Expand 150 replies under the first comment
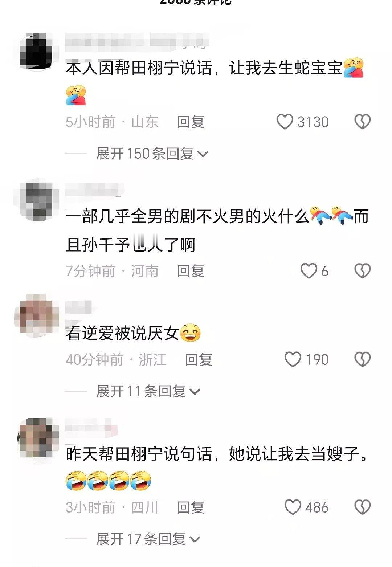 coord(152,154)
